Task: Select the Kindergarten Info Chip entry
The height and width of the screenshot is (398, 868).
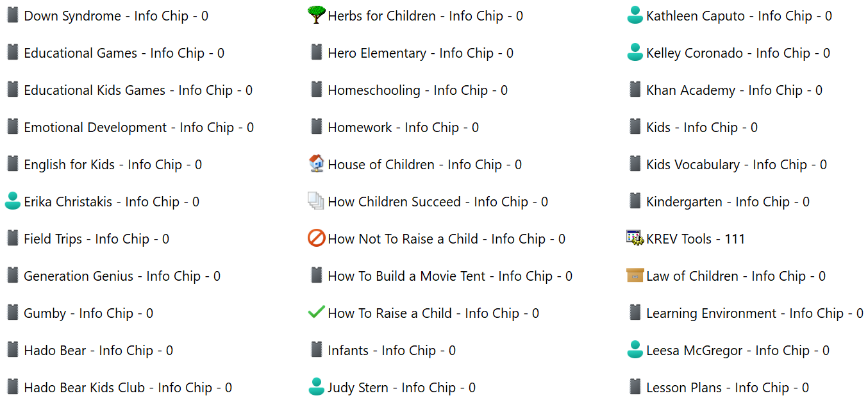Action: tap(728, 202)
